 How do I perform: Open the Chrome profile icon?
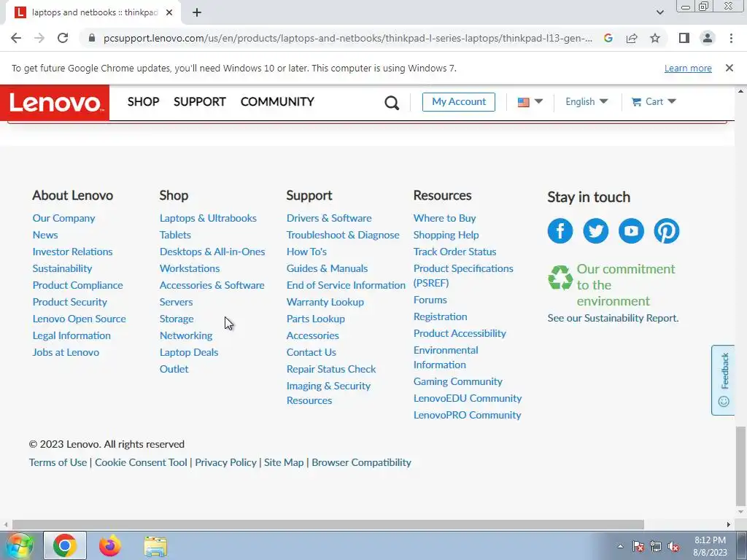(x=708, y=38)
